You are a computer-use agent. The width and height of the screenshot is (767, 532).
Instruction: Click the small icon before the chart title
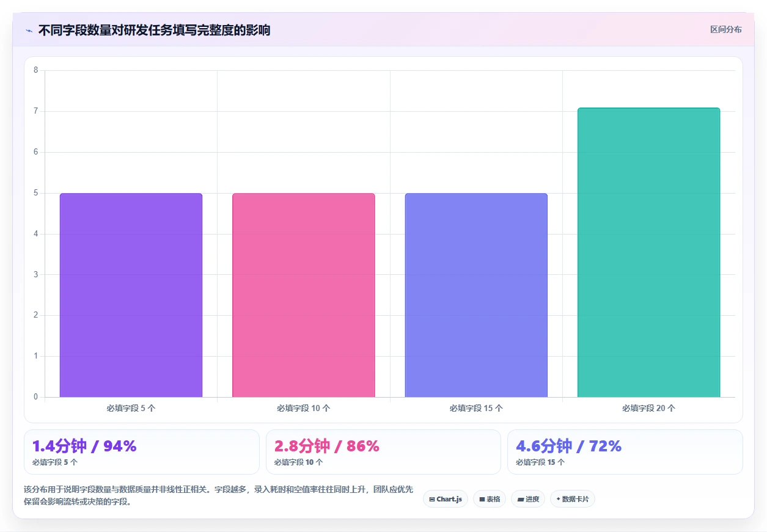29,31
